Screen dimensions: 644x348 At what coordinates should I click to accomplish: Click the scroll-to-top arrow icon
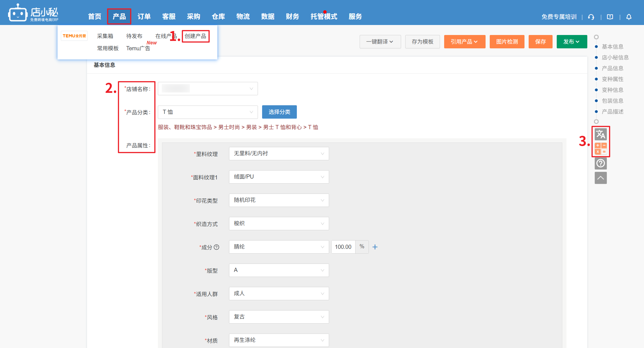pos(600,178)
